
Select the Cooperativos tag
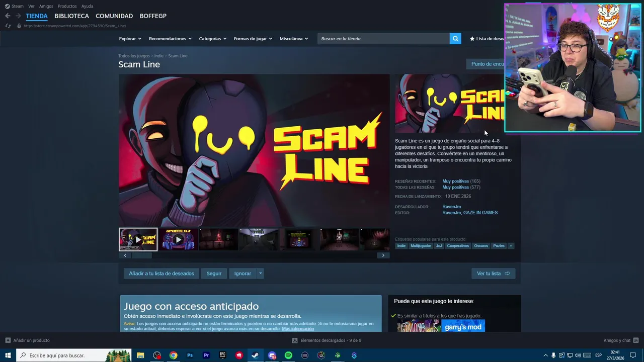pos(458,246)
